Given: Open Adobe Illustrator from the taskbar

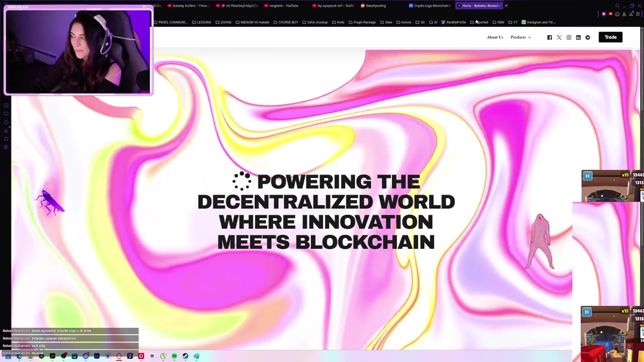Looking at the screenshot, I should 52,356.
